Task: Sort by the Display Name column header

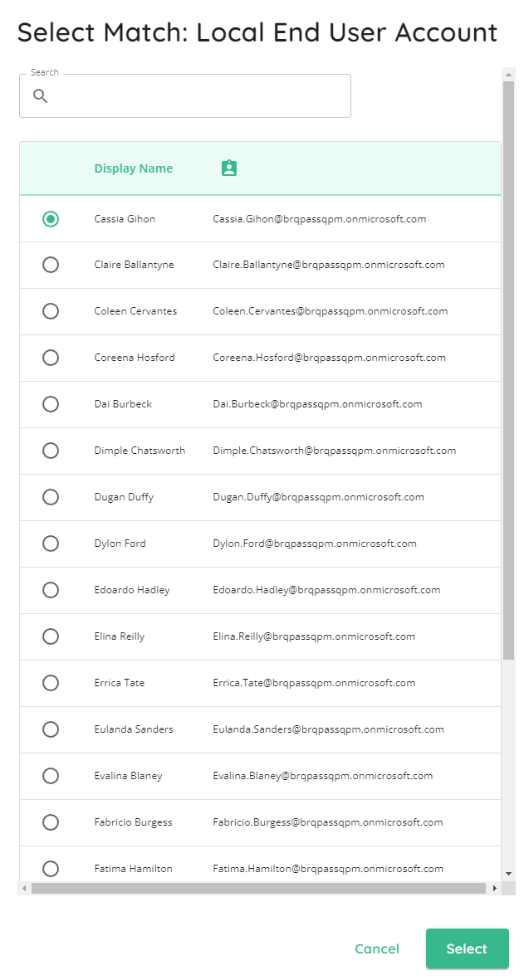Action: (x=134, y=168)
